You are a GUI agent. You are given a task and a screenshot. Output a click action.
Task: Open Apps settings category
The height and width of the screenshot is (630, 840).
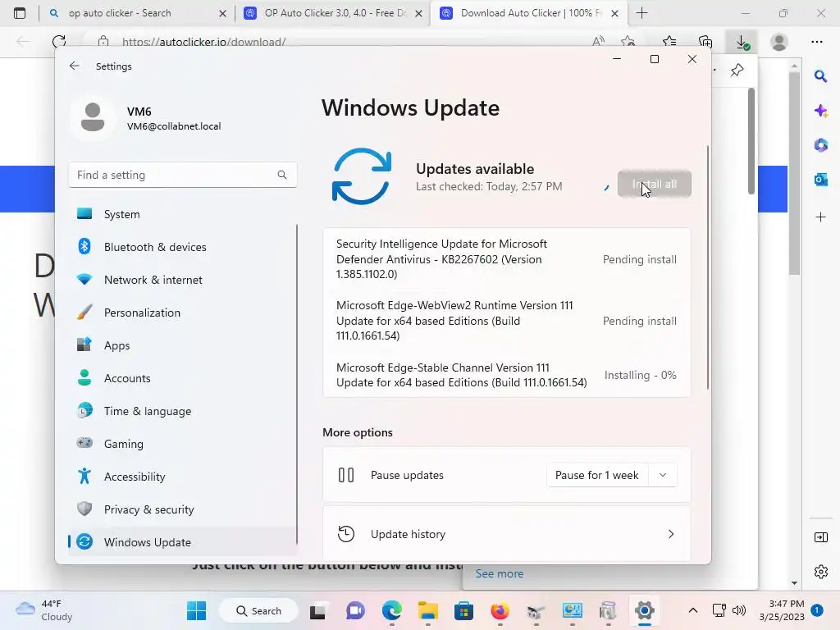[182, 345]
